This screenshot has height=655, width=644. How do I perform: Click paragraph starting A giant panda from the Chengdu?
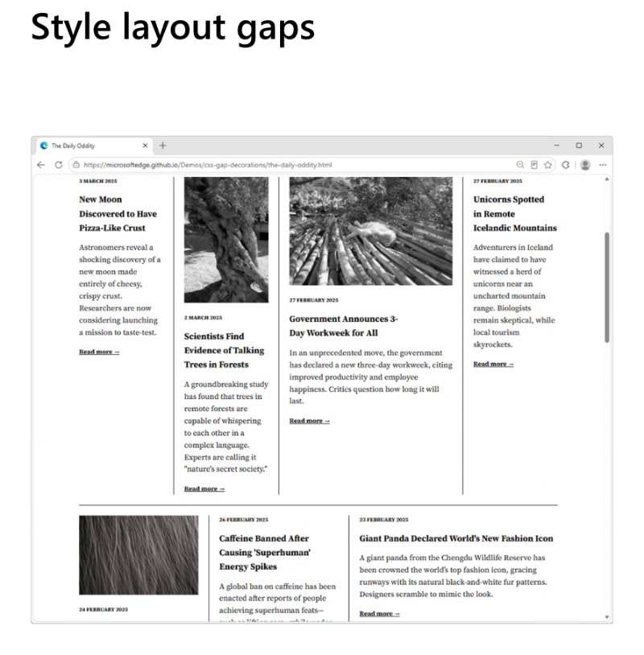pos(453,575)
